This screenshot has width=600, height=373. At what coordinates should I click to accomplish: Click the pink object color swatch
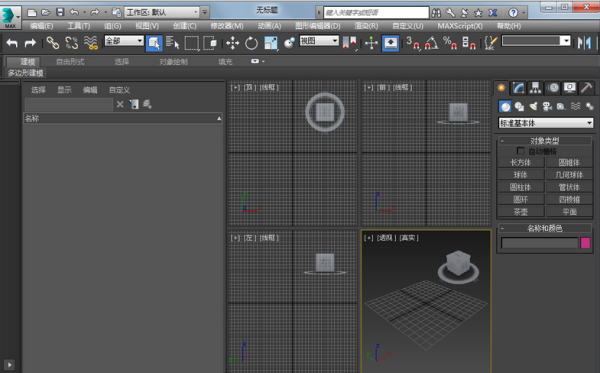585,243
